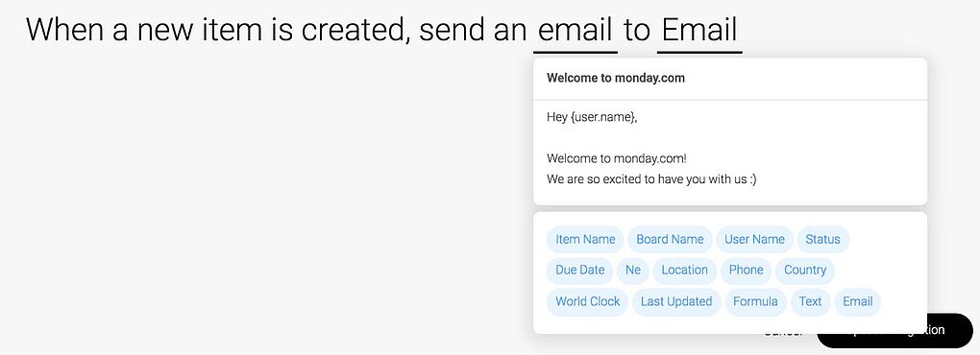The width and height of the screenshot is (980, 355).
Task: Click the Ne chip
Action: tap(633, 271)
